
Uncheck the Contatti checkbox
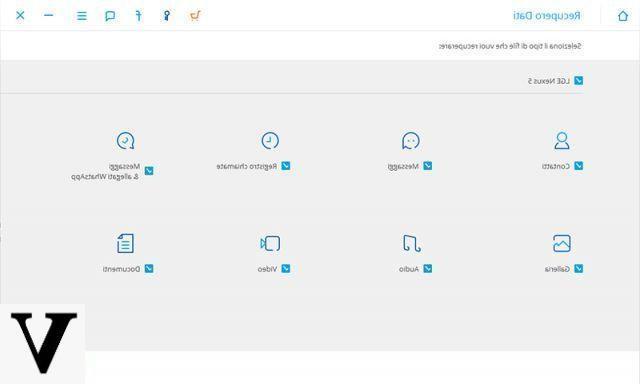click(x=578, y=166)
